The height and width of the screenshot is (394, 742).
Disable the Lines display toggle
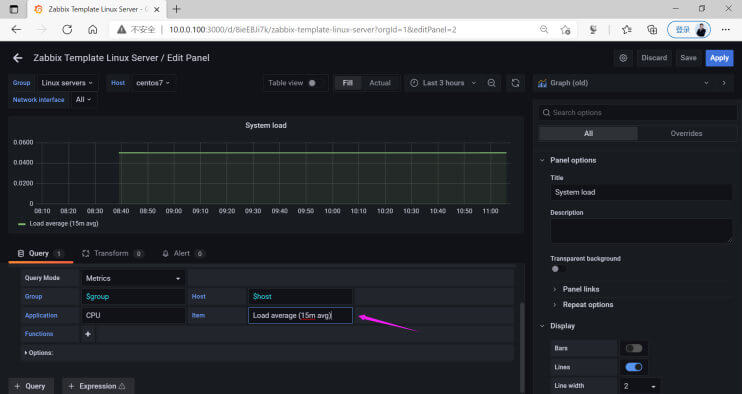634,367
